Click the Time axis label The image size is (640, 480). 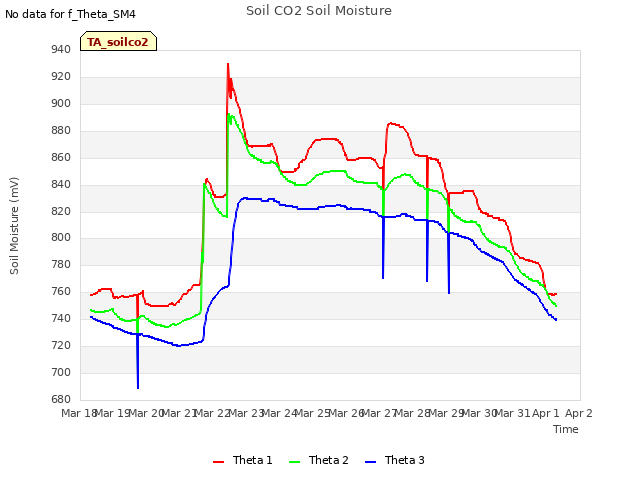point(566,429)
